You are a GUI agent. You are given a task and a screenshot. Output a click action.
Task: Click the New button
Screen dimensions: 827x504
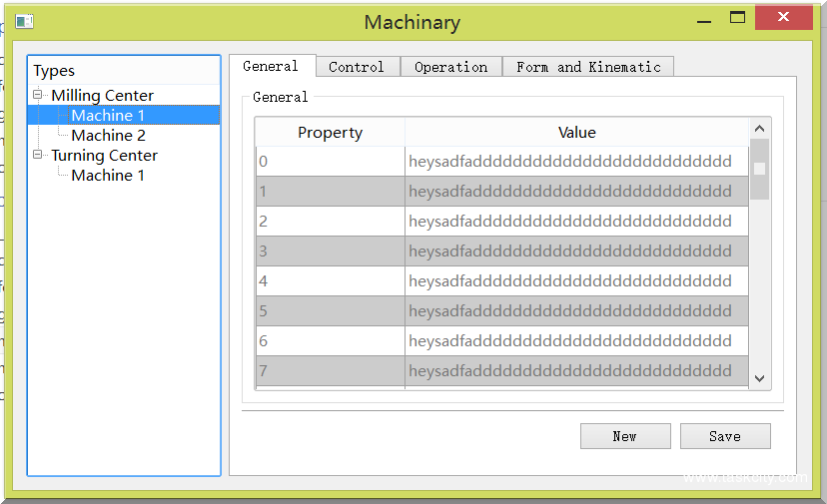(625, 436)
